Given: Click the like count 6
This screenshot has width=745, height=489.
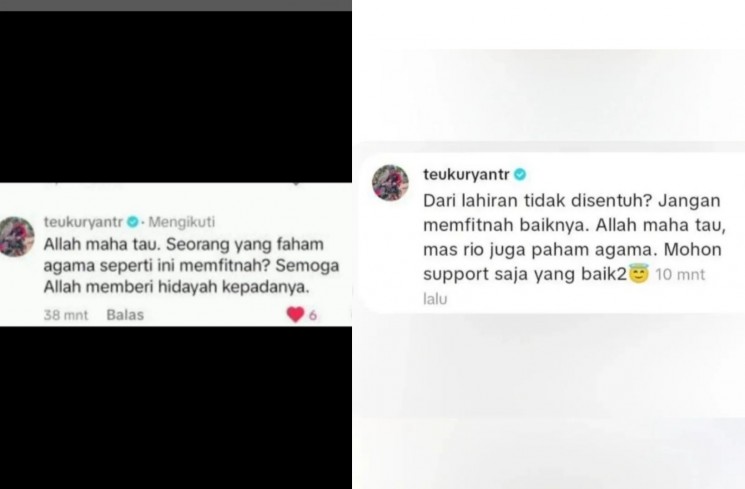Looking at the screenshot, I should coord(313,315).
